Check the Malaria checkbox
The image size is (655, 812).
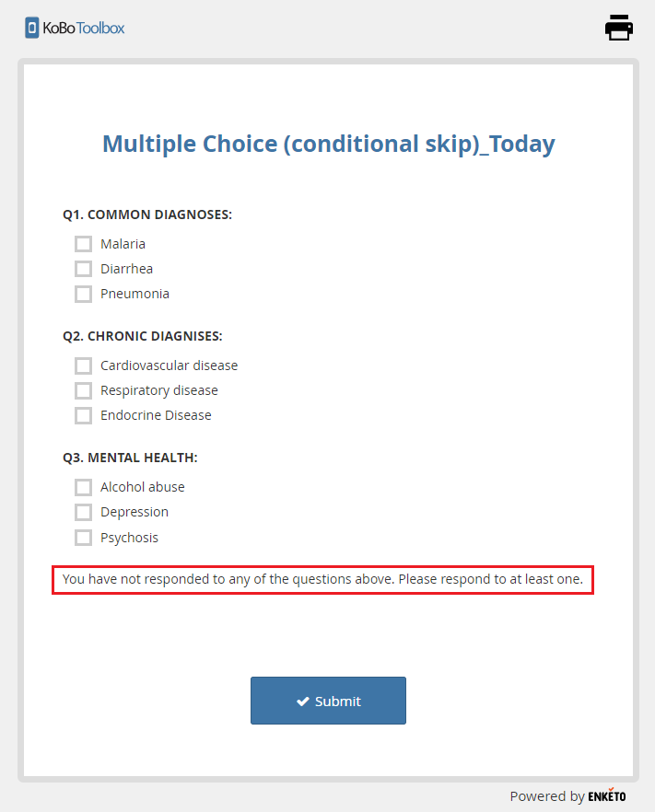pos(83,244)
